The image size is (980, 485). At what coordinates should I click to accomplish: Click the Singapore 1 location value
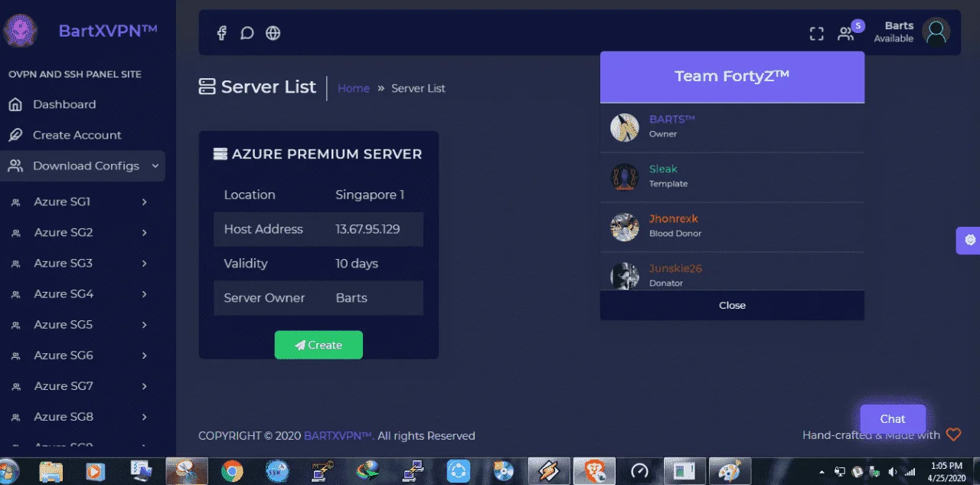pos(370,195)
